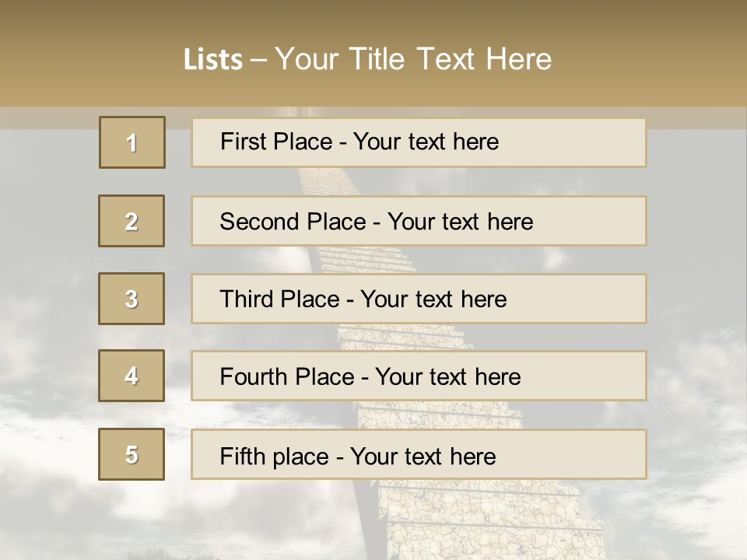
Task: Click the number 5 box
Action: pyautogui.click(x=132, y=454)
